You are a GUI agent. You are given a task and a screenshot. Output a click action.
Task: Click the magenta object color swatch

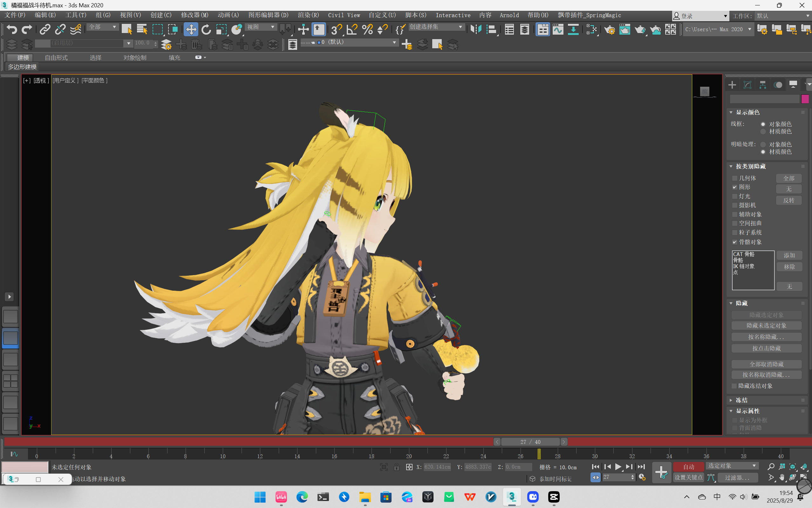point(805,99)
